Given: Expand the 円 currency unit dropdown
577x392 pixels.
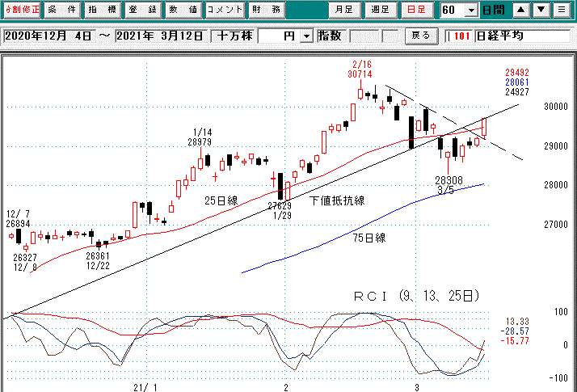Looking at the screenshot, I should (305, 36).
